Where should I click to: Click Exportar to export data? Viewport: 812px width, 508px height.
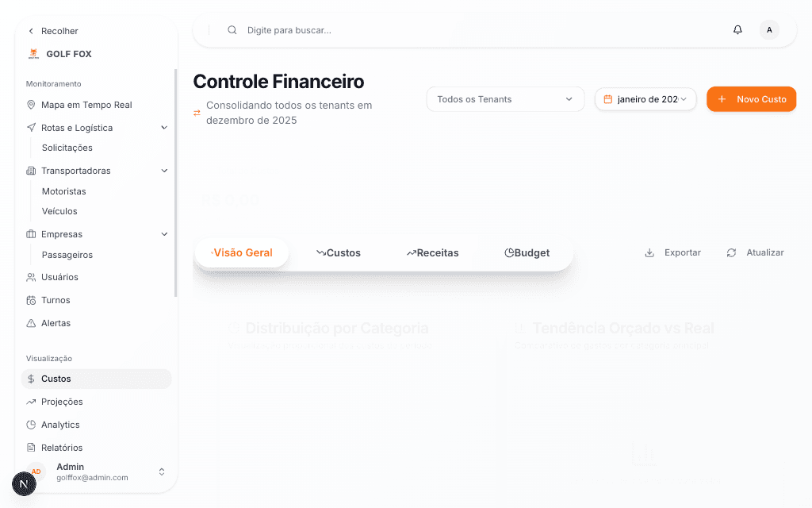(x=672, y=252)
